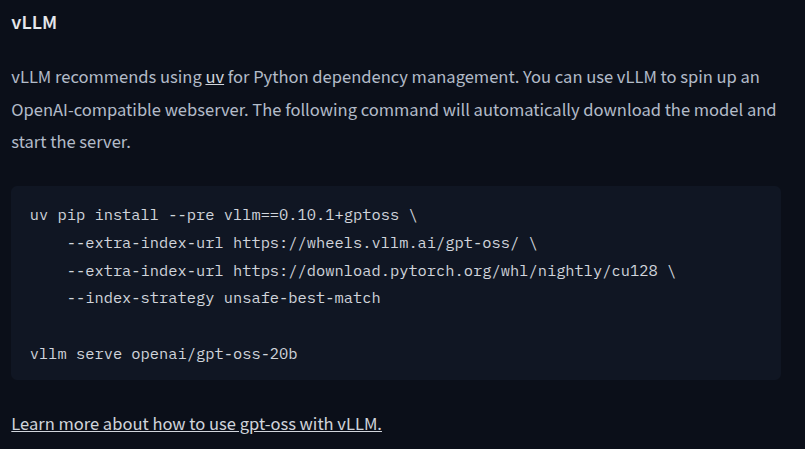This screenshot has width=805, height=449.
Task: Click the blank line inside the code block
Action: [395, 326]
